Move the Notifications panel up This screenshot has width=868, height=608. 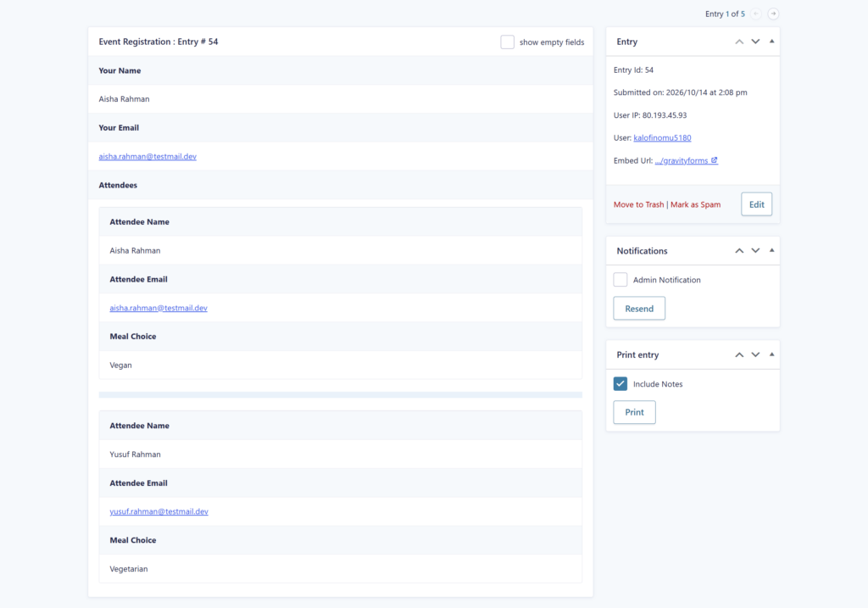(739, 251)
